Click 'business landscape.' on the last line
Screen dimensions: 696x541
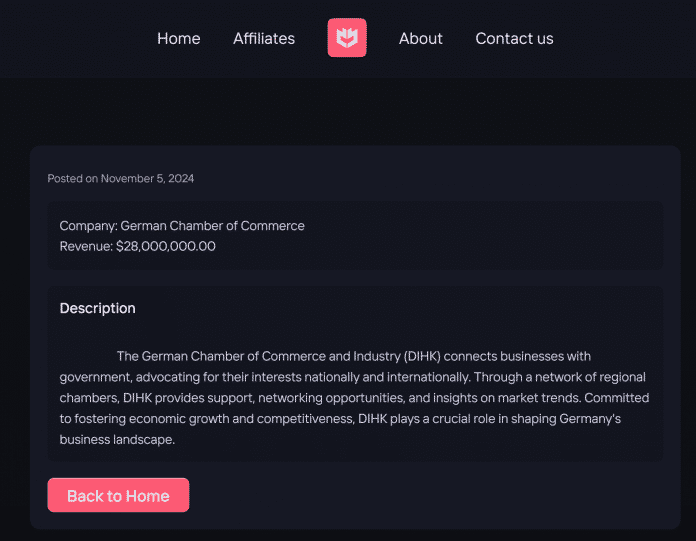pyautogui.click(x=117, y=439)
